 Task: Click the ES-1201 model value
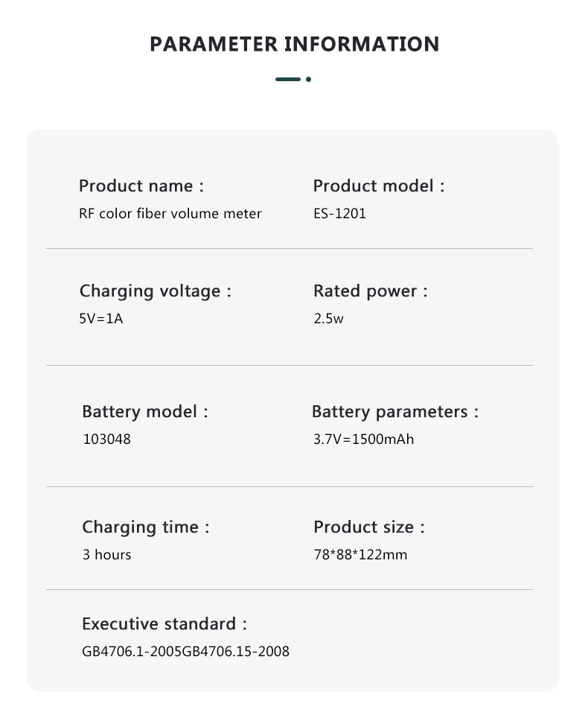(339, 214)
